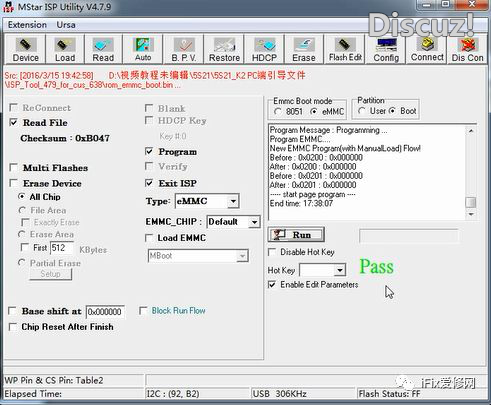Click the Checksum : 0xB047 text
Screen dimensions: 491x405
click(x=65, y=138)
